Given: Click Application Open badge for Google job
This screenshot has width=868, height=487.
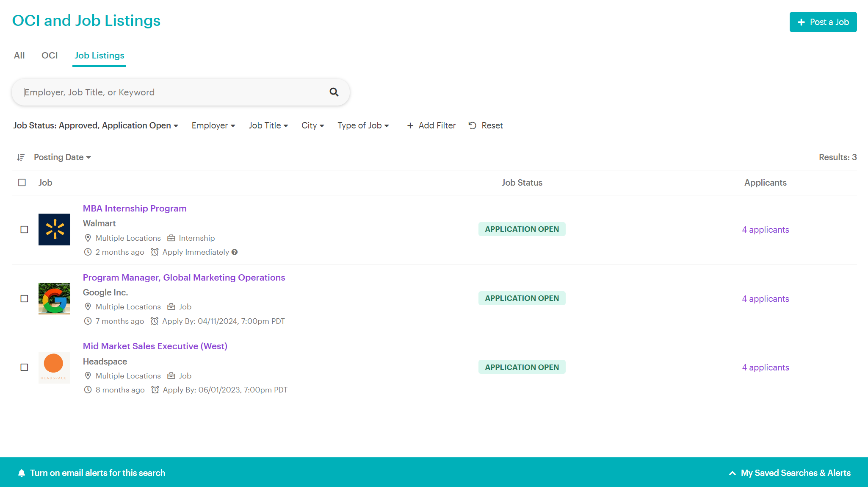Looking at the screenshot, I should (522, 298).
